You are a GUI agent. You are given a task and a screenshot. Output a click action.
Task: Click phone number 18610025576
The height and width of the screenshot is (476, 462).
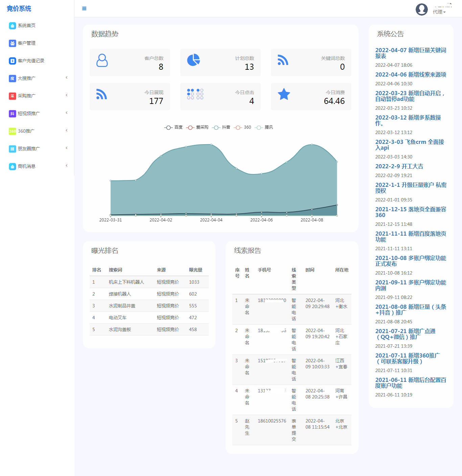pos(272,421)
